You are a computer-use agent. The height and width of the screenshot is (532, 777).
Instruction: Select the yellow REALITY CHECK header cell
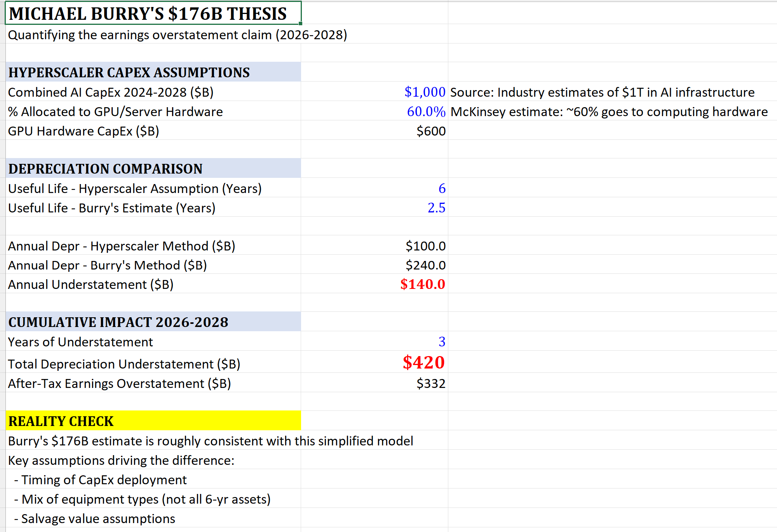[153, 421]
